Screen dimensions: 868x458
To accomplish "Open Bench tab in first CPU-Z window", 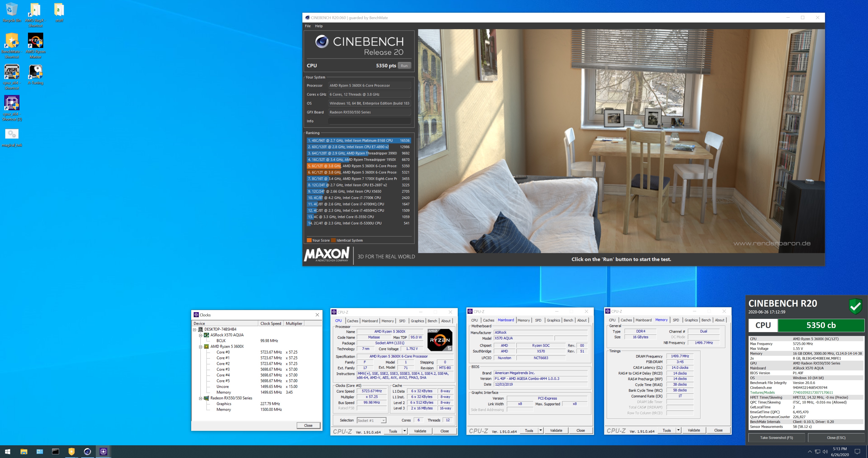I will [432, 321].
